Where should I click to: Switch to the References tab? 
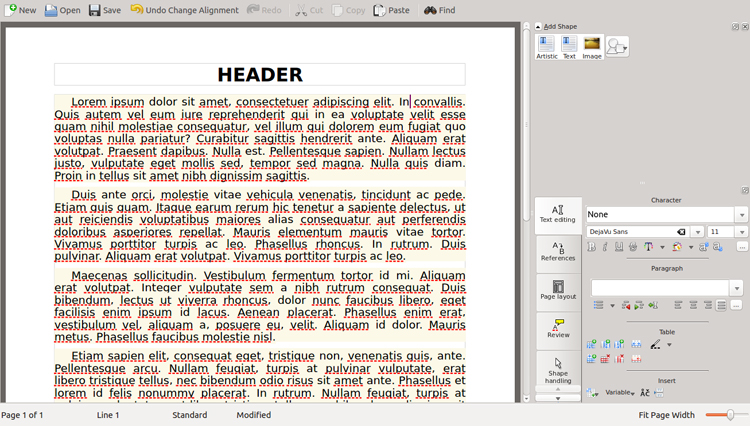pyautogui.click(x=558, y=252)
